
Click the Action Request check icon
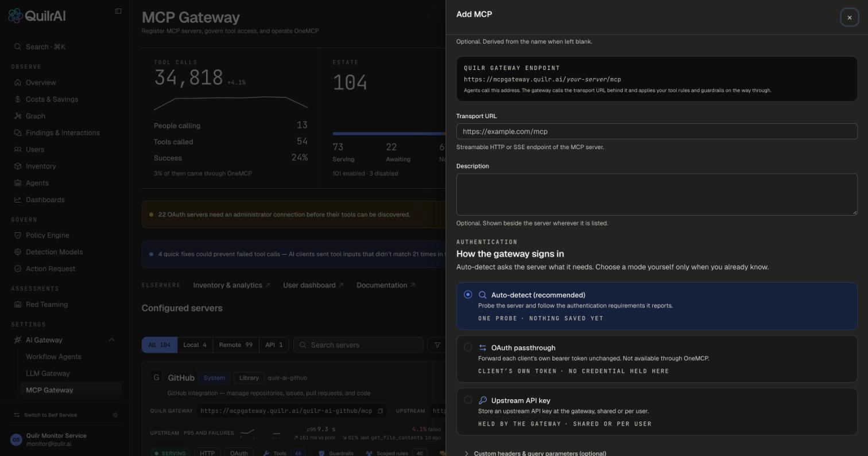18,268
